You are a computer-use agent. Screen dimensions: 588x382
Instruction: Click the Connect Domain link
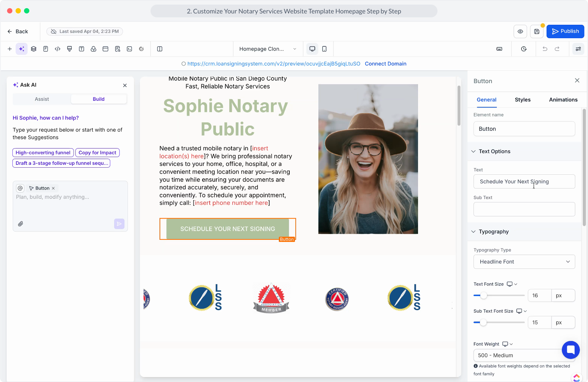click(x=386, y=64)
